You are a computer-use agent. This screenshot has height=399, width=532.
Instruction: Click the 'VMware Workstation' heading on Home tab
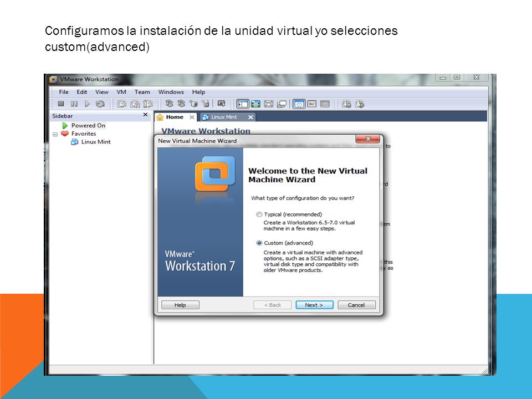point(206,131)
